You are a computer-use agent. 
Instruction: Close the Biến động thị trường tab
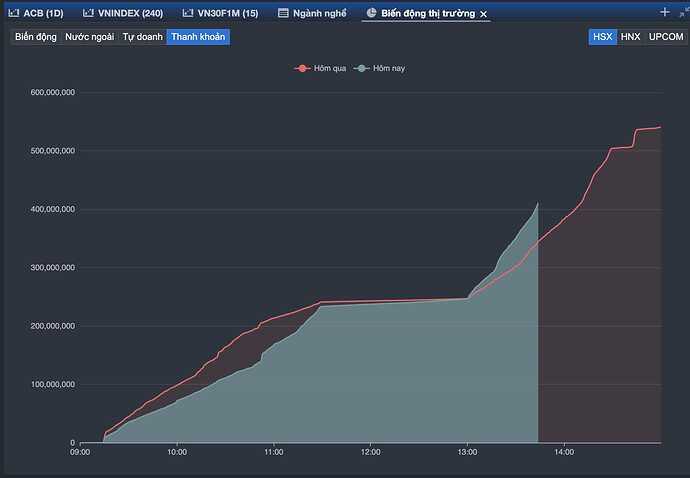click(x=484, y=14)
